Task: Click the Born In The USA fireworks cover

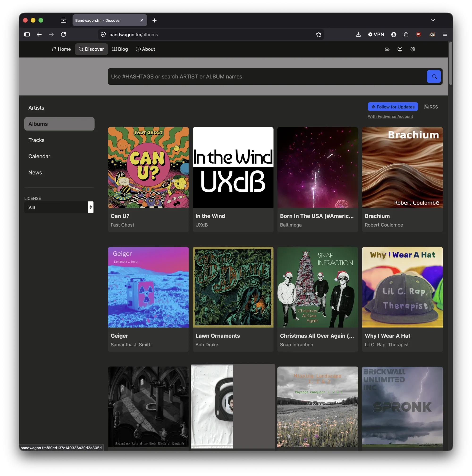Action: pyautogui.click(x=318, y=168)
